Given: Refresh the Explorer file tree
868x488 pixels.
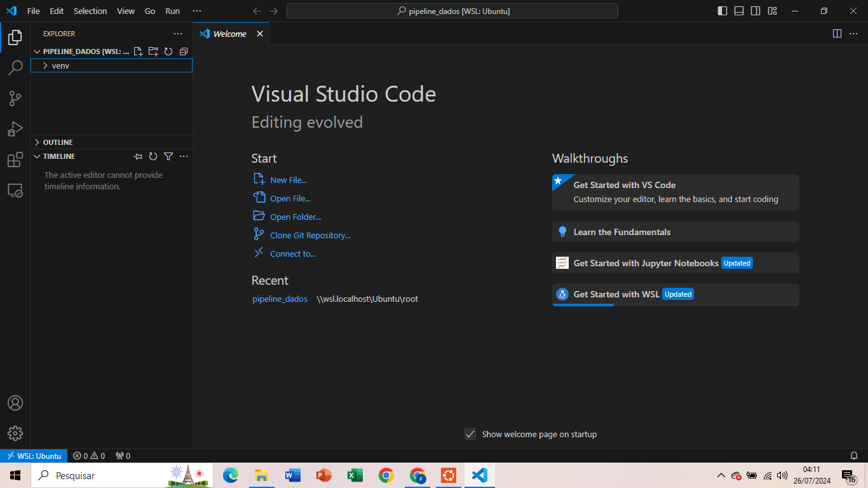Looking at the screenshot, I should [168, 51].
